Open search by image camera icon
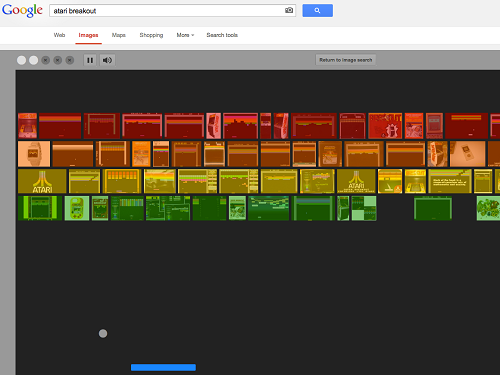 coord(289,10)
